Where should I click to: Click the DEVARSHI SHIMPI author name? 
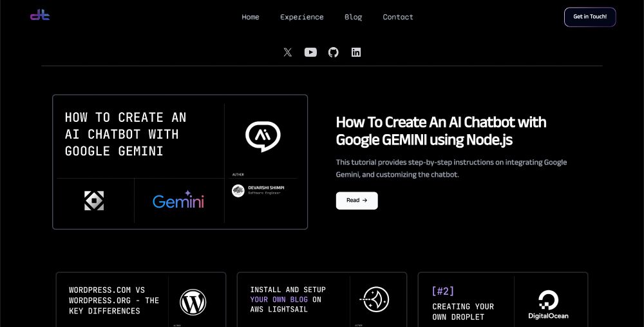266,188
